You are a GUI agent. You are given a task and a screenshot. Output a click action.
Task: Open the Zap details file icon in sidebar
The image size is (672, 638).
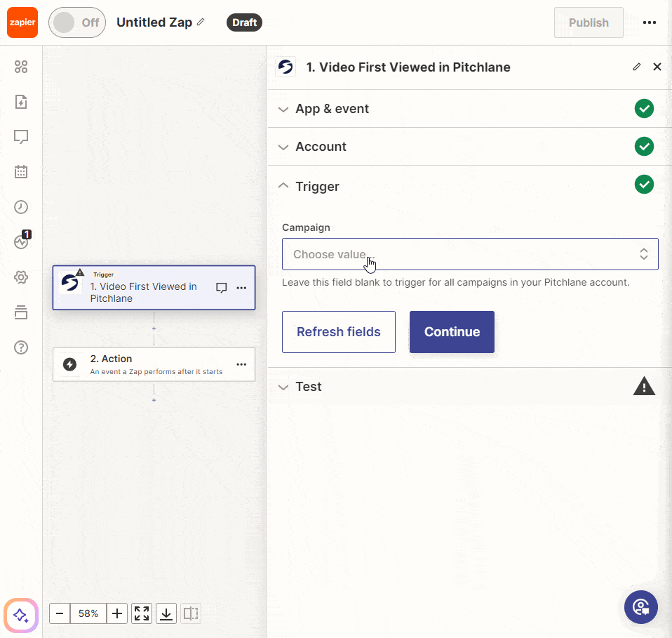(21, 102)
